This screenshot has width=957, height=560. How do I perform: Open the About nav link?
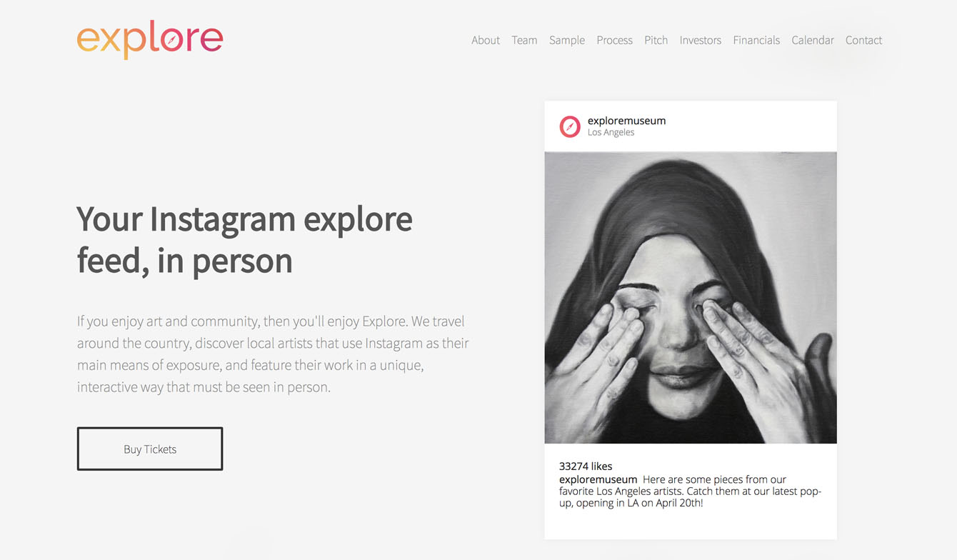point(486,40)
